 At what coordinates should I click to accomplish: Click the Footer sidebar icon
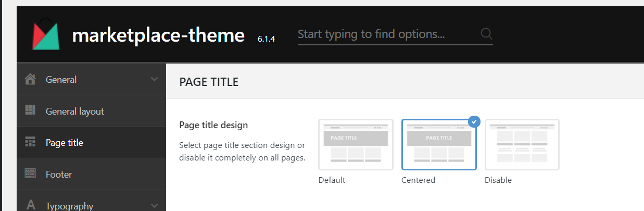click(31, 174)
